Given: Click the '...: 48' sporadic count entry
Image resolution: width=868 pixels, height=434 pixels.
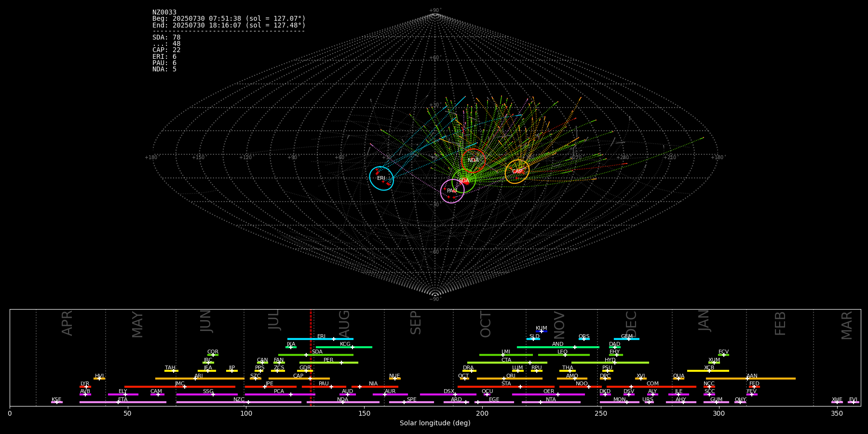Looking at the screenshot, I should coord(166,43).
